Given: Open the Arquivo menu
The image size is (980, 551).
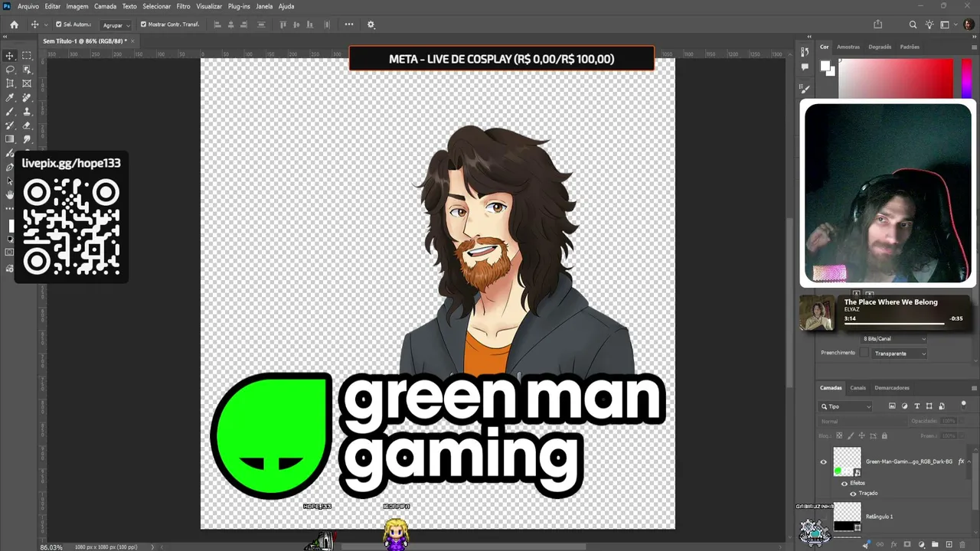Looking at the screenshot, I should tap(28, 6).
